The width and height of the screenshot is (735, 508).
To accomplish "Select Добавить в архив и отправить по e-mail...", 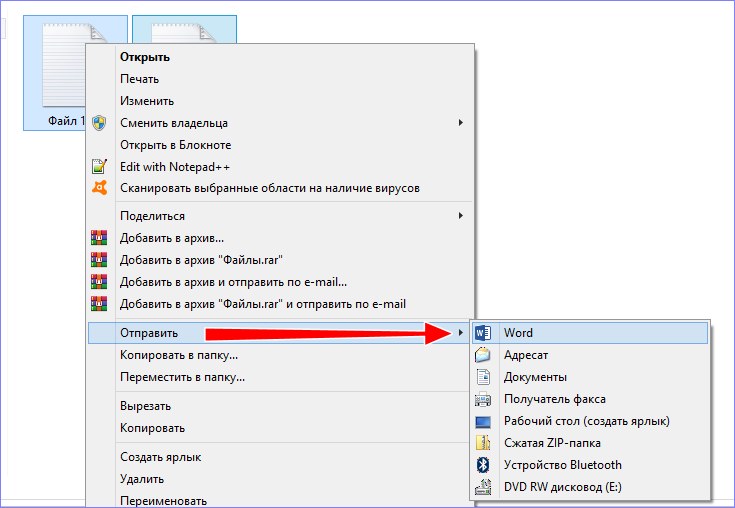I will (280, 282).
